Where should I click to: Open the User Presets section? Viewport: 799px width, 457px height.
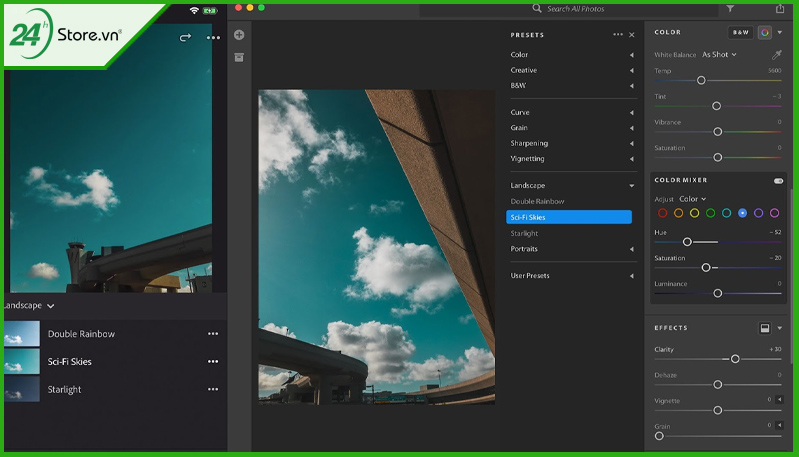coord(572,276)
